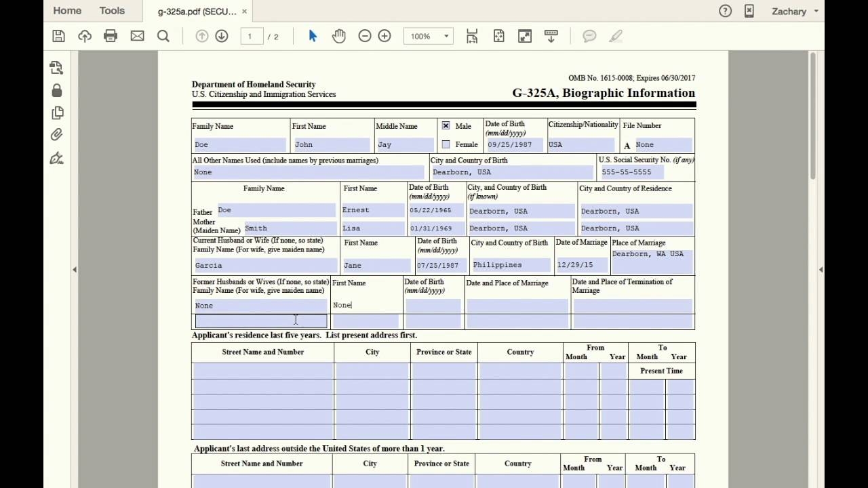The height and width of the screenshot is (488, 868).
Task: Add a sticky note comment
Action: point(589,36)
